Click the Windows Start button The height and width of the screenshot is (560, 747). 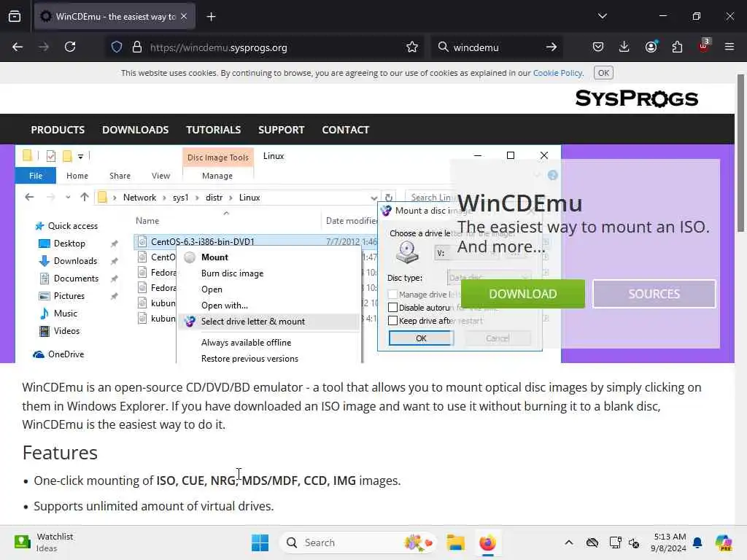click(260, 542)
